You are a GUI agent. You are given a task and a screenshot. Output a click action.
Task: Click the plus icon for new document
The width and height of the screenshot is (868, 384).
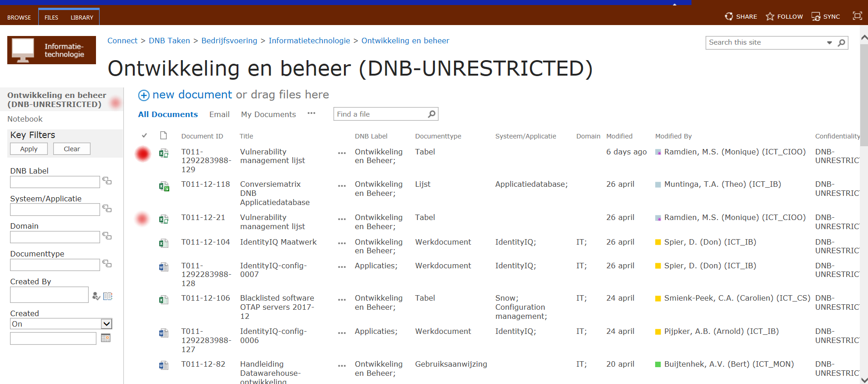[x=144, y=95]
